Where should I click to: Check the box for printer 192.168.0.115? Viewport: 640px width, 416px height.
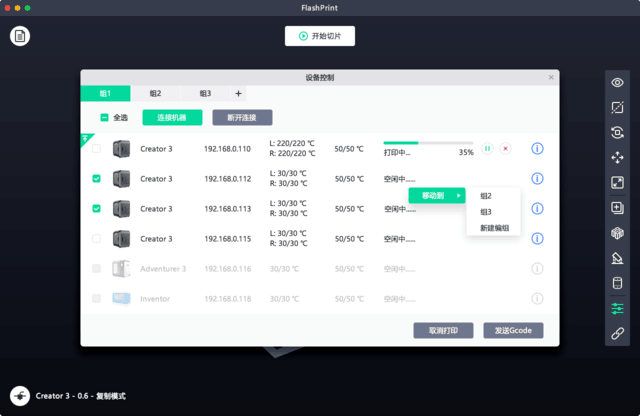pos(96,238)
